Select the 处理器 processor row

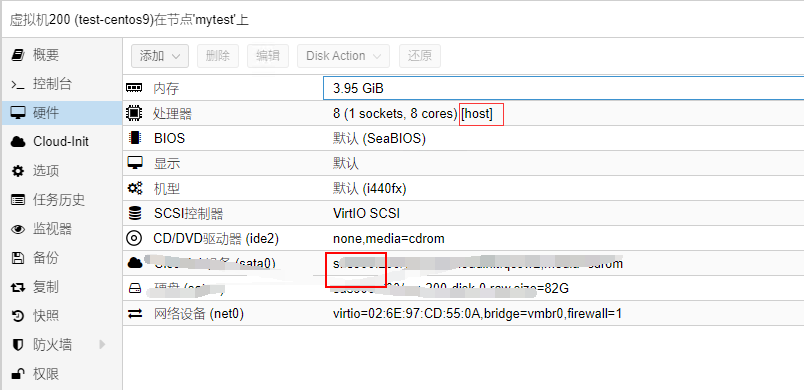(x=464, y=113)
